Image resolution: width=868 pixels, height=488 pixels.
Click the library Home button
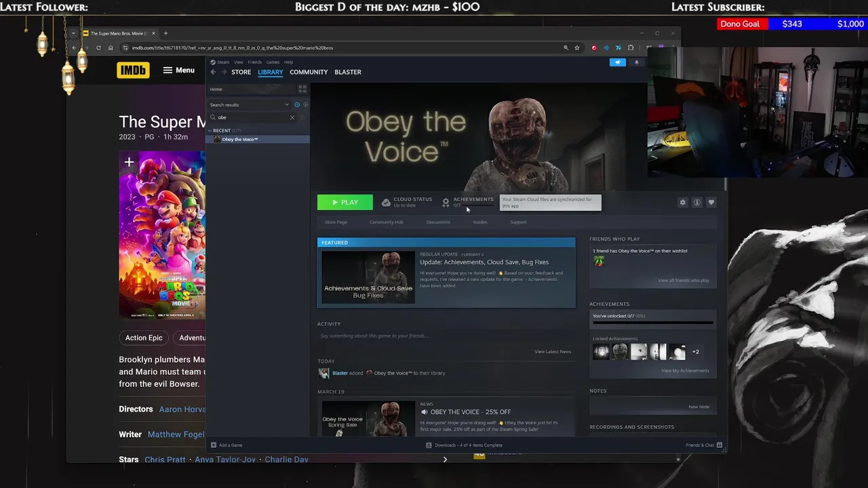(250, 89)
